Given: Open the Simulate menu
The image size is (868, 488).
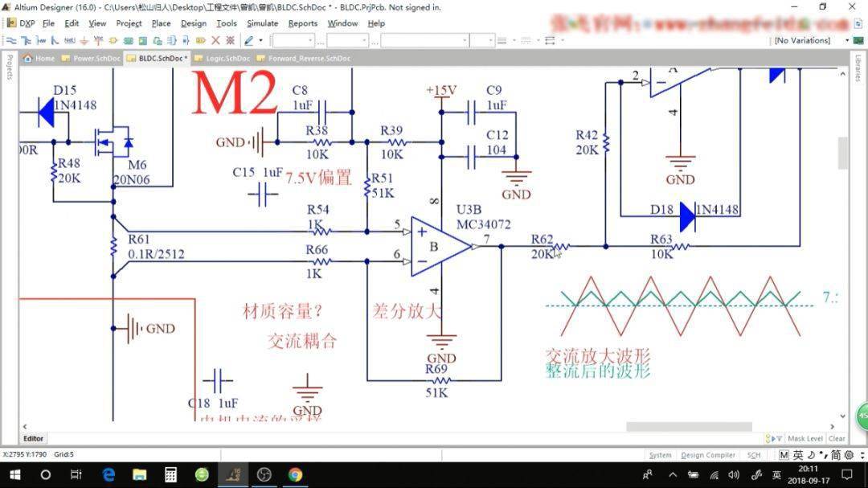Looking at the screenshot, I should pyautogui.click(x=262, y=23).
